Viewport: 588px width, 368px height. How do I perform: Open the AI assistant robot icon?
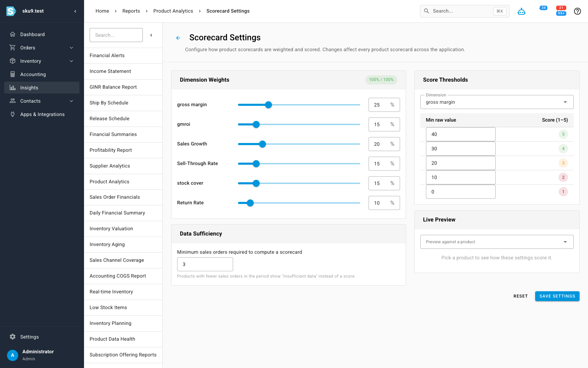pos(521,11)
